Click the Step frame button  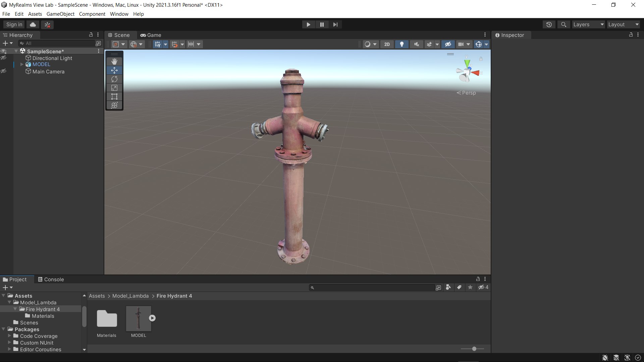(335, 24)
